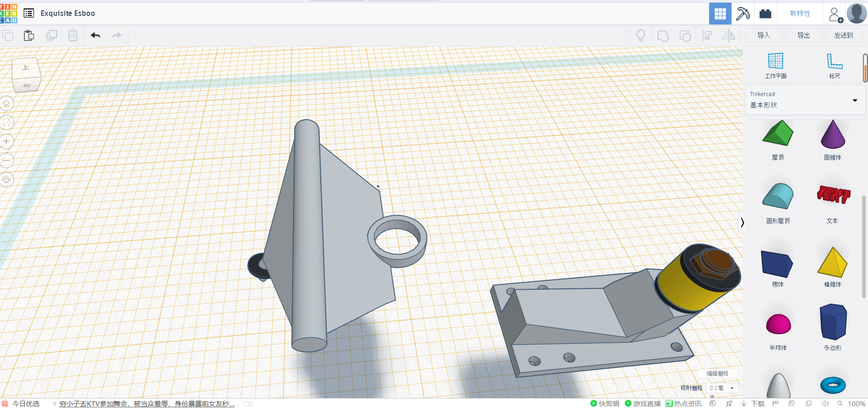Select the blue Torus shape
The height and width of the screenshot is (408, 868).
point(833,385)
